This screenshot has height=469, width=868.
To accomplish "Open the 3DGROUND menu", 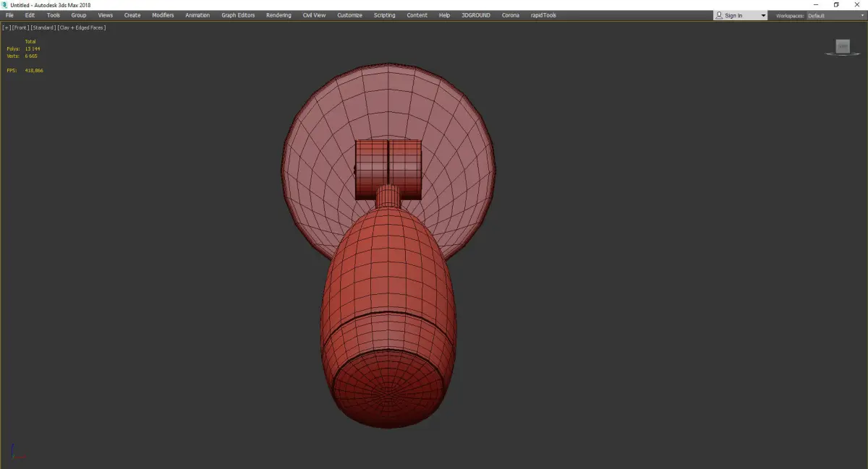I will click(475, 15).
